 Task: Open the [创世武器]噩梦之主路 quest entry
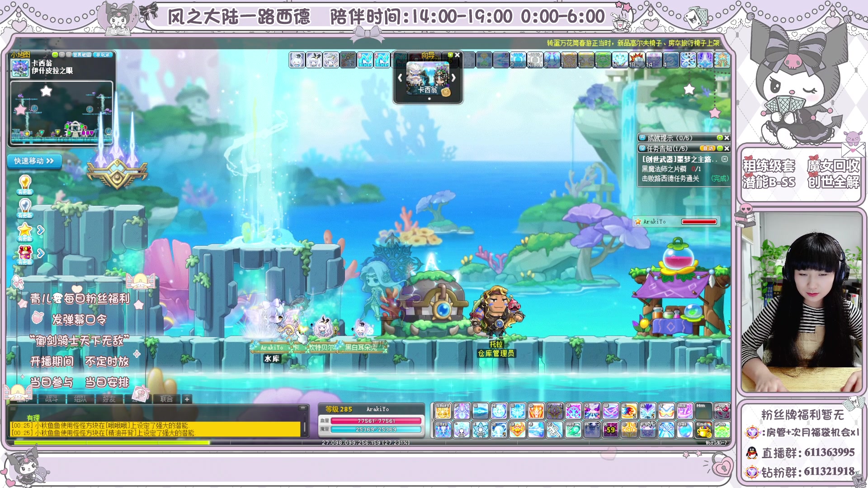tap(680, 159)
